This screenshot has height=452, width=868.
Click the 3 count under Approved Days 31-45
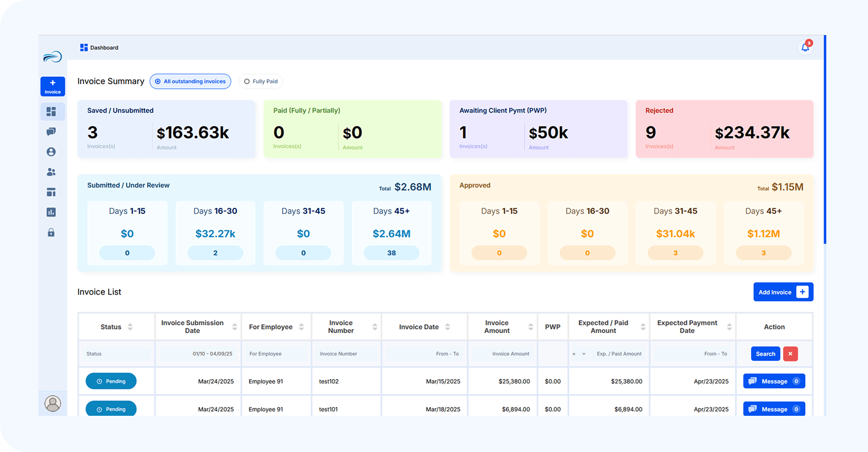coord(675,253)
